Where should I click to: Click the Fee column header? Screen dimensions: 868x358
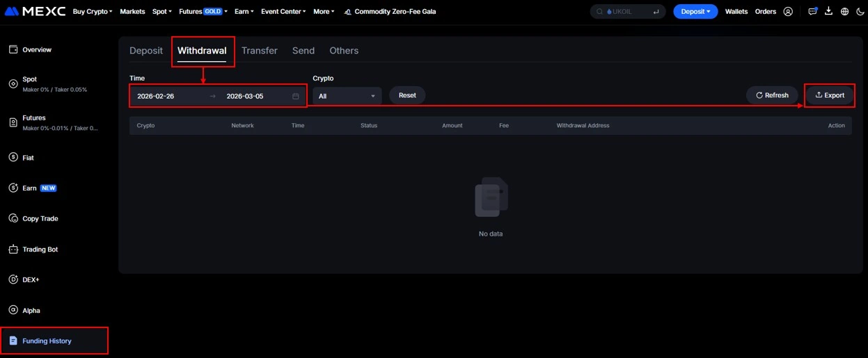click(x=504, y=126)
